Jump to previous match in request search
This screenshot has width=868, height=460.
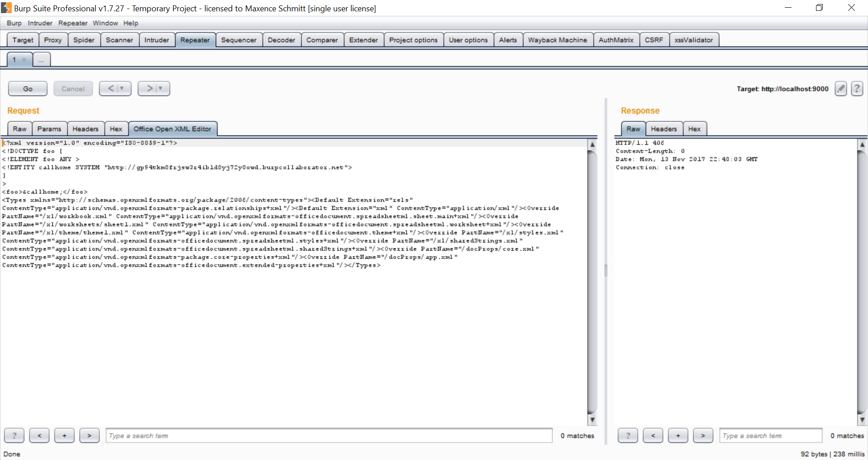(39, 436)
